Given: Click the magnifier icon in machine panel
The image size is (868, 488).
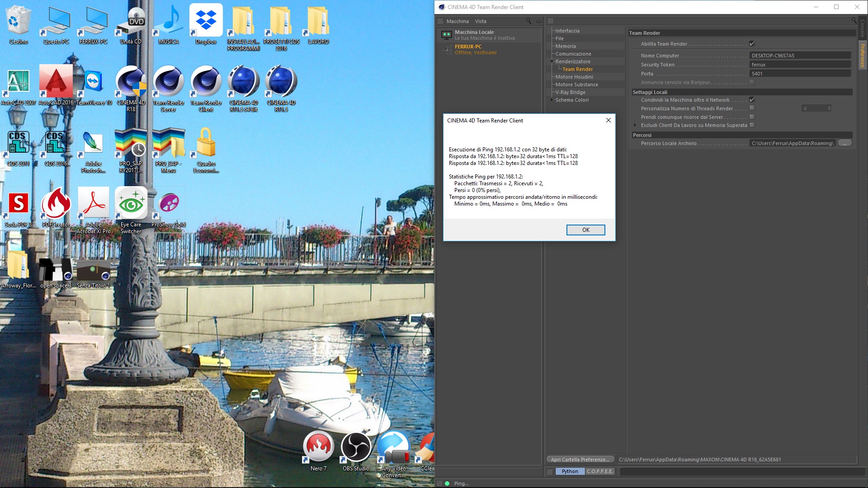Looking at the screenshot, I should tap(528, 21).
